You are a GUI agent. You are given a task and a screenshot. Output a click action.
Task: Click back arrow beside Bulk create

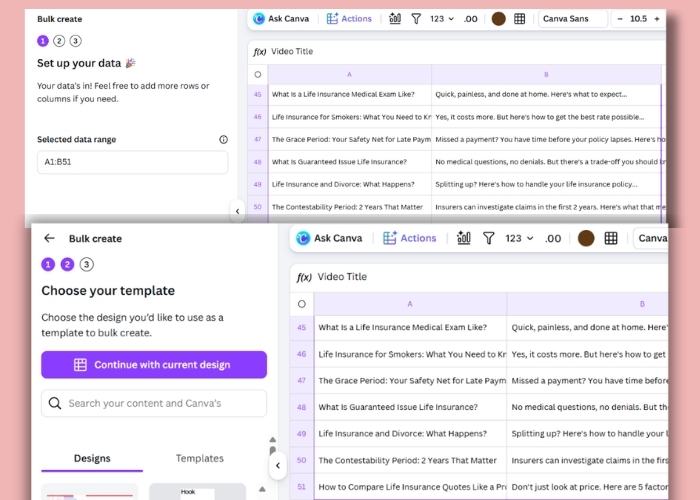pos(49,238)
